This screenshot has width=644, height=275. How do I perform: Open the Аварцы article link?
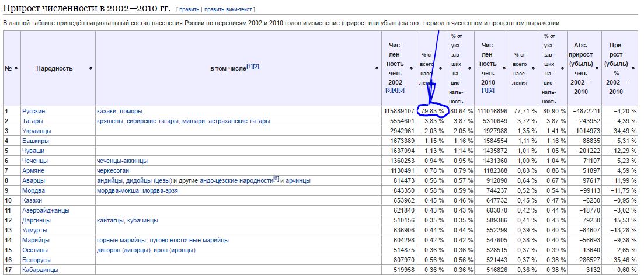34,180
